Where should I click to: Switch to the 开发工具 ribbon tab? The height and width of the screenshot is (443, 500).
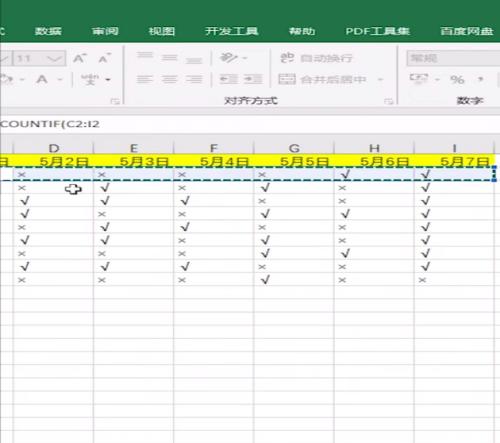pyautogui.click(x=232, y=31)
